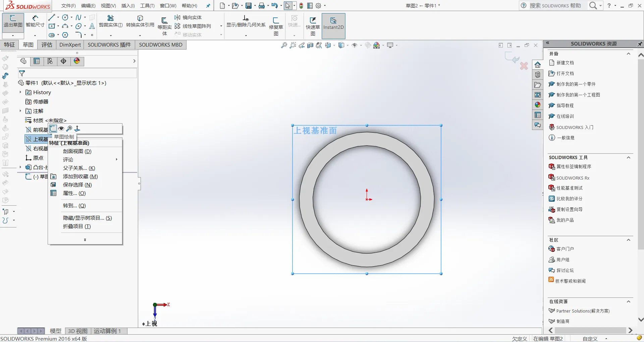Select the Spline sketch tool
The image size is (644, 342).
(x=78, y=17)
